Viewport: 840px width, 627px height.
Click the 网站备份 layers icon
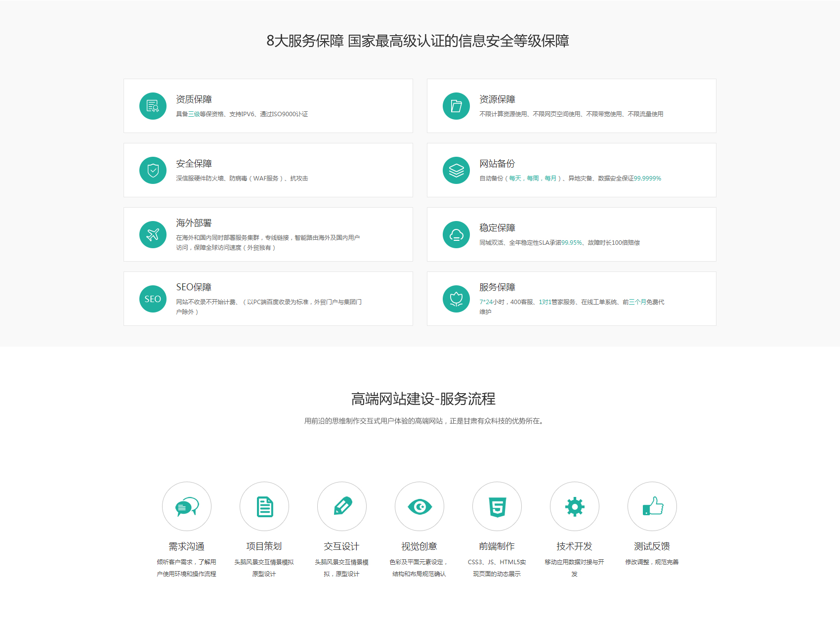coord(456,170)
